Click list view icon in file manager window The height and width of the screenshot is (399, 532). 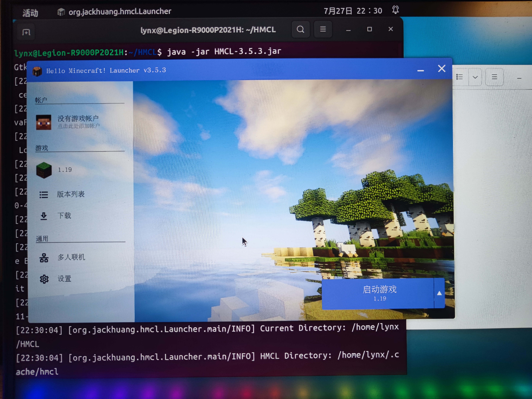click(459, 77)
